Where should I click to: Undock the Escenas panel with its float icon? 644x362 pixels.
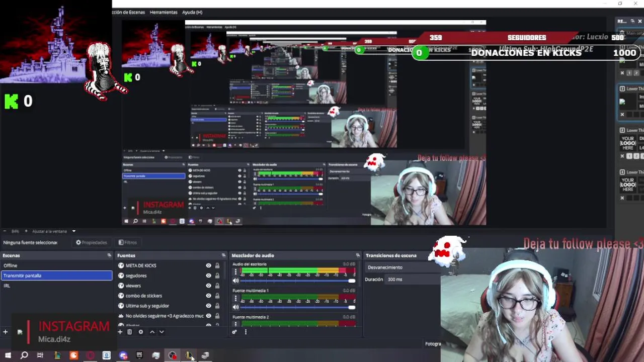(109, 255)
